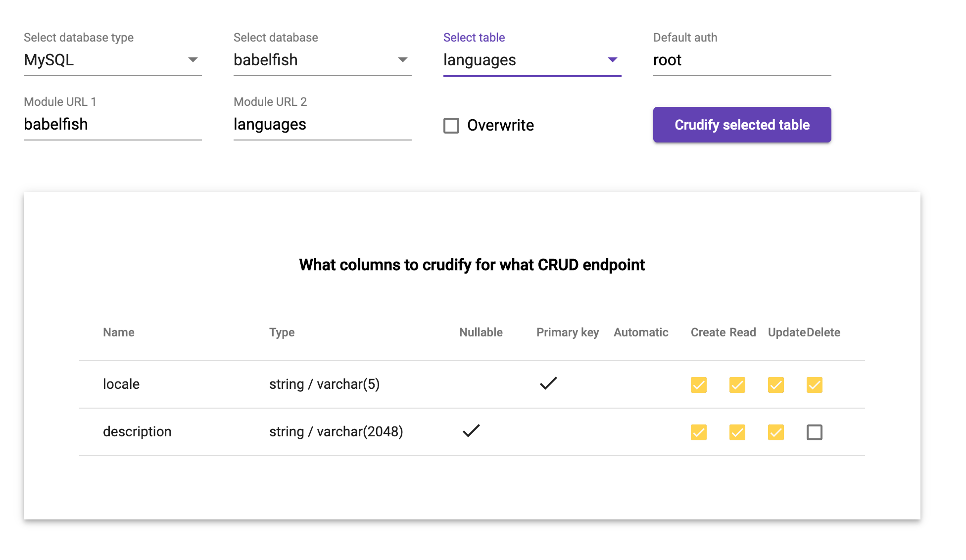The width and height of the screenshot is (966, 560).
Task: Uncheck Create for the locale column
Action: click(x=699, y=385)
